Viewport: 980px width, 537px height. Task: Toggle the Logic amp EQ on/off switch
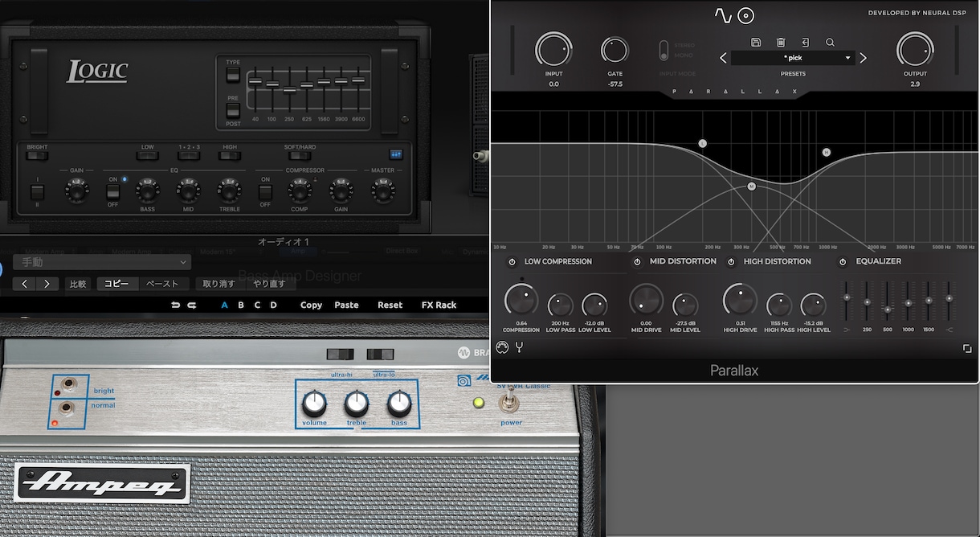pos(113,191)
